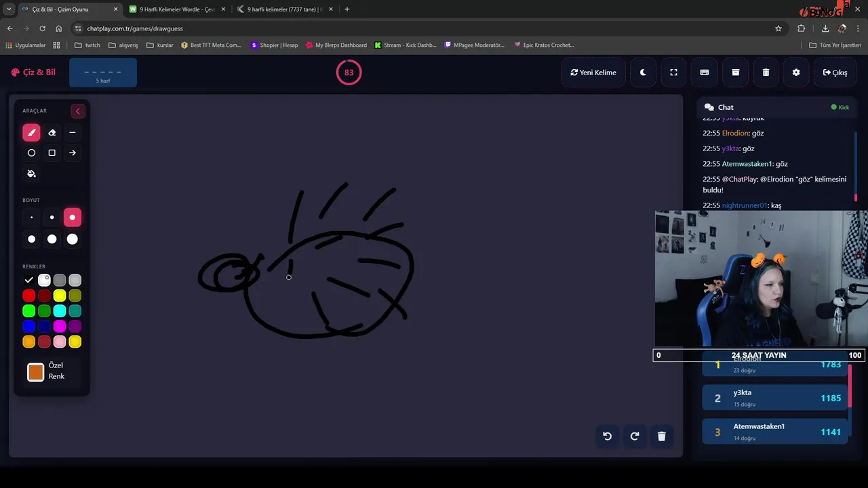Screen dimensions: 868x488
Task: Choose the fifth brush size
Action: tap(52, 239)
